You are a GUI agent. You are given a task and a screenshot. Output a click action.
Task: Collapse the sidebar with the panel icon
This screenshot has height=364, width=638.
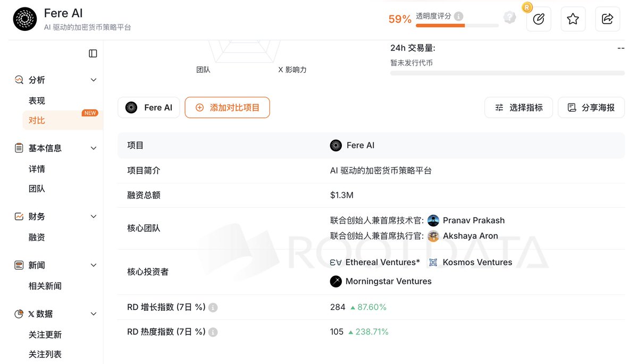click(x=93, y=53)
